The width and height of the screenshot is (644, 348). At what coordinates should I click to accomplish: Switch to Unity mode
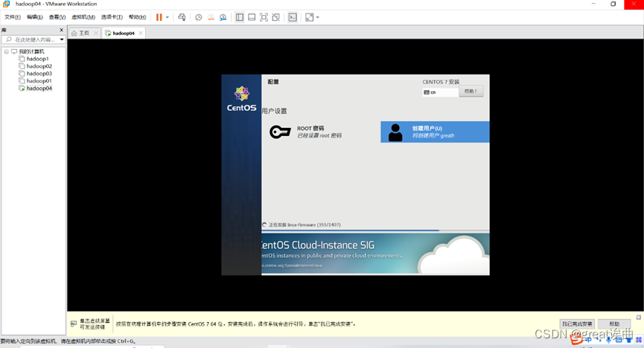pos(276,17)
